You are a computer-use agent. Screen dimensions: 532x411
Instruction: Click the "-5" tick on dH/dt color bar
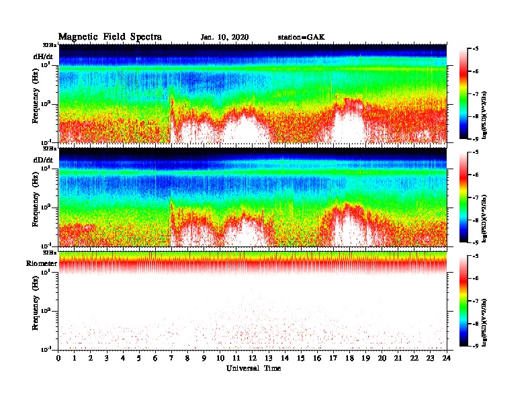(475, 49)
